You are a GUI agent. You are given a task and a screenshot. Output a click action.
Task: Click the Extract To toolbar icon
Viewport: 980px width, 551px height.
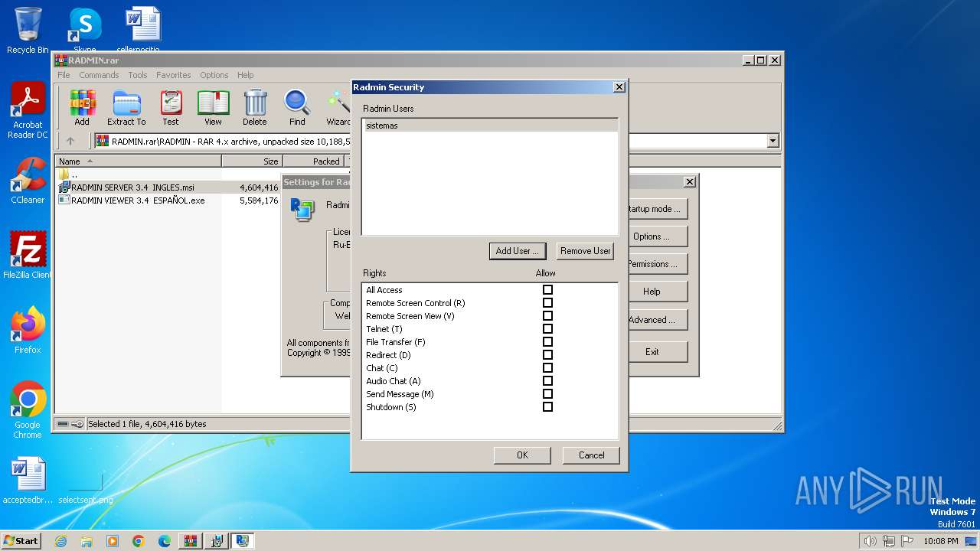click(x=126, y=107)
